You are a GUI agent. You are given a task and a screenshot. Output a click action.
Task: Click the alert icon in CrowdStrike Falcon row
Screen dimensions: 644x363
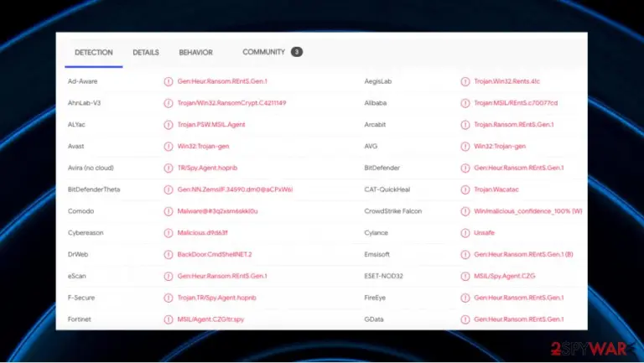(x=465, y=211)
